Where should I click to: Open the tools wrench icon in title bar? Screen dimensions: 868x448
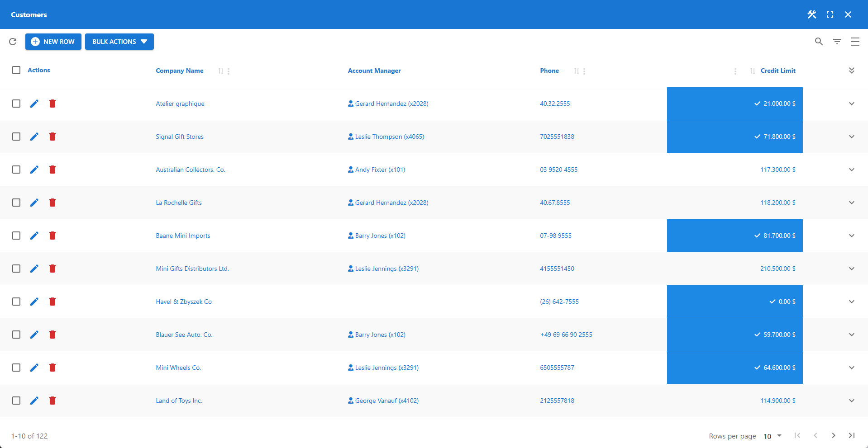tap(811, 14)
